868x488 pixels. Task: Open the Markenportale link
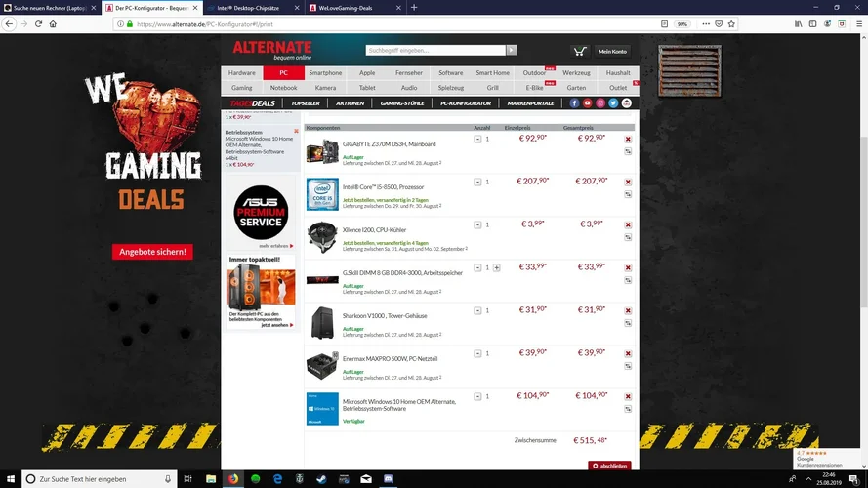[530, 103]
